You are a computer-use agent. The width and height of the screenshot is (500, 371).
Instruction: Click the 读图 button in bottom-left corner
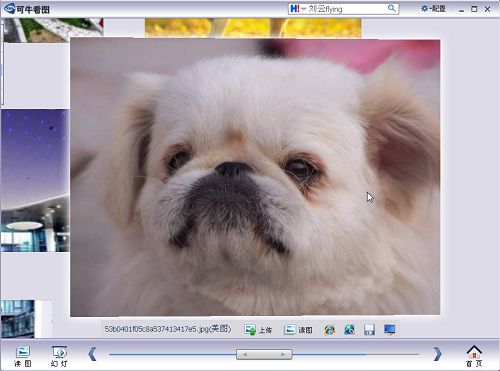(x=23, y=356)
